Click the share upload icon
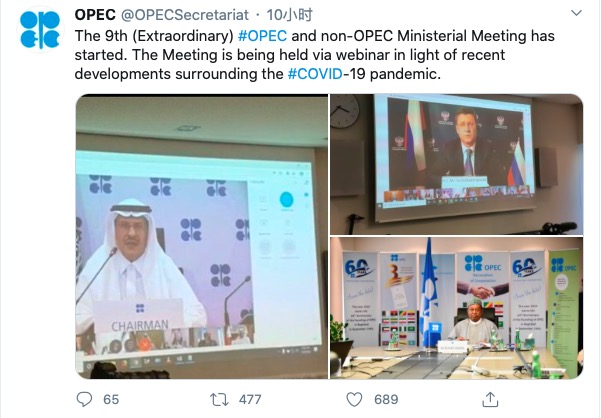The width and height of the screenshot is (601, 418). 490,400
